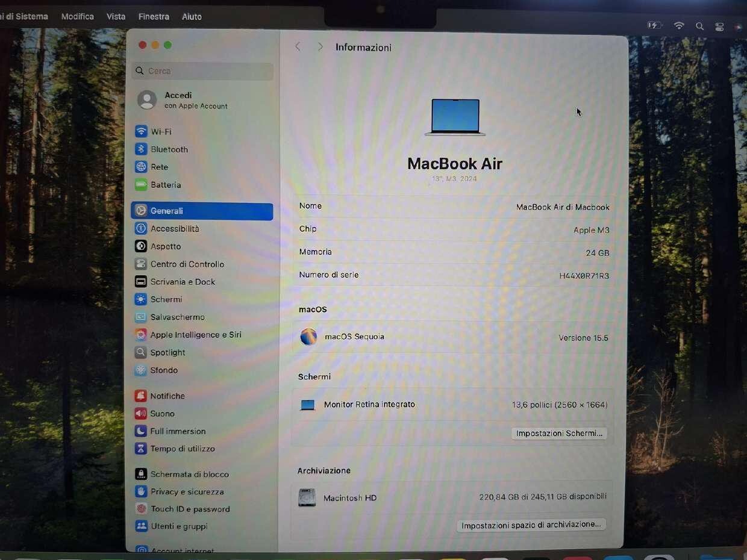
Task: Click the Cerca search field
Action: tap(202, 70)
